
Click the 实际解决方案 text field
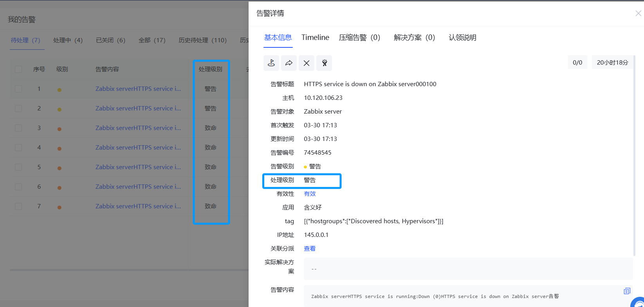(x=468, y=269)
